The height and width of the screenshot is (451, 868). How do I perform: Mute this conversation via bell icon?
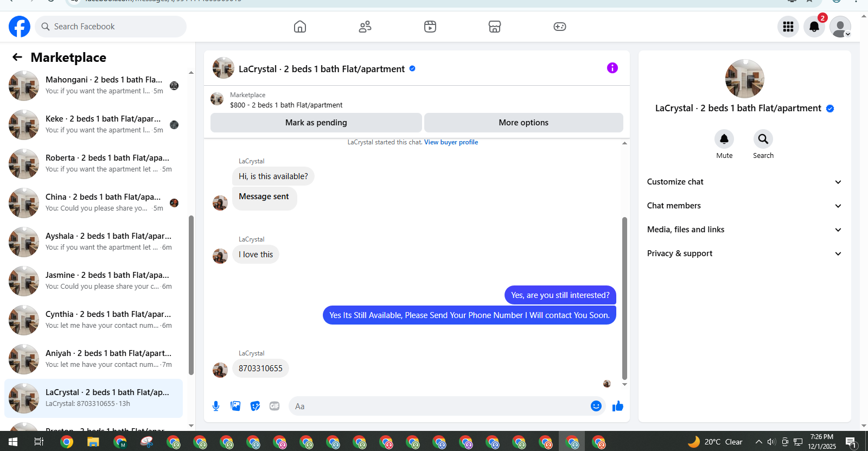(724, 139)
